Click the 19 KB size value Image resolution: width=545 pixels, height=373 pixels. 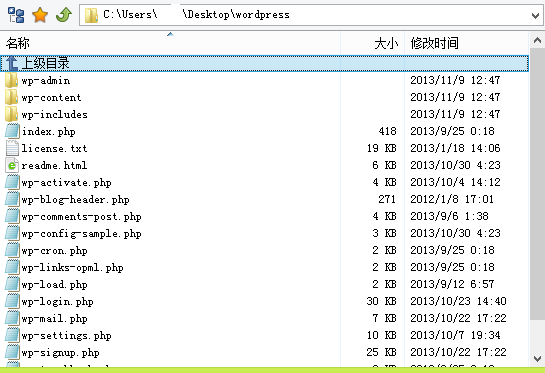(x=382, y=148)
